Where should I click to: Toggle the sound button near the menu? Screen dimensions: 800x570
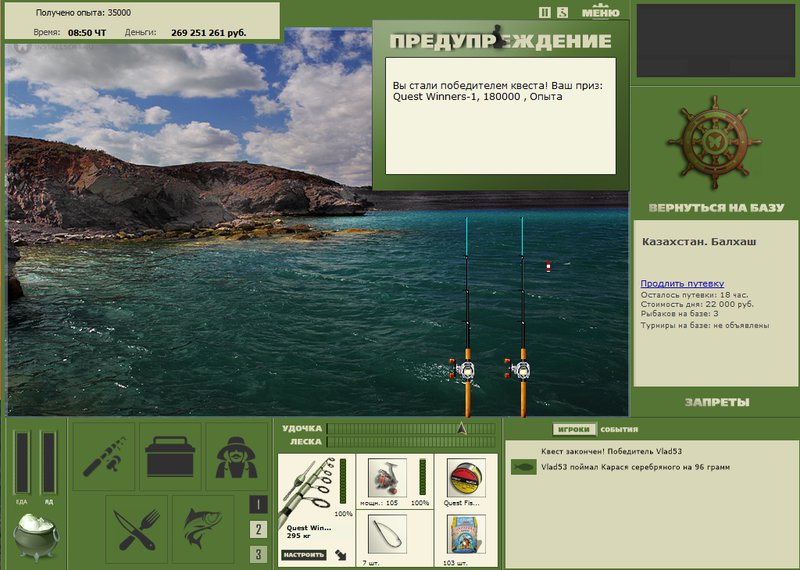562,13
